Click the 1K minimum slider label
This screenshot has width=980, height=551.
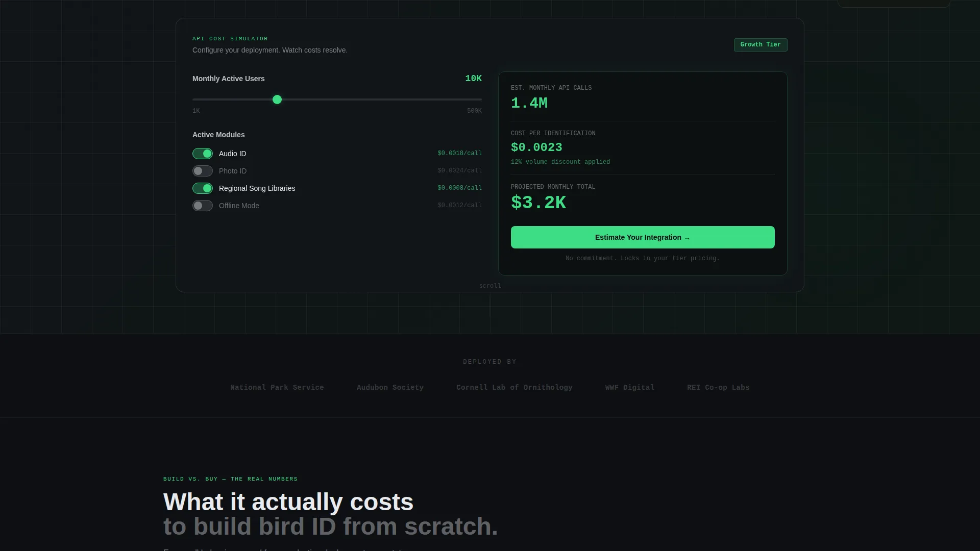point(196,111)
